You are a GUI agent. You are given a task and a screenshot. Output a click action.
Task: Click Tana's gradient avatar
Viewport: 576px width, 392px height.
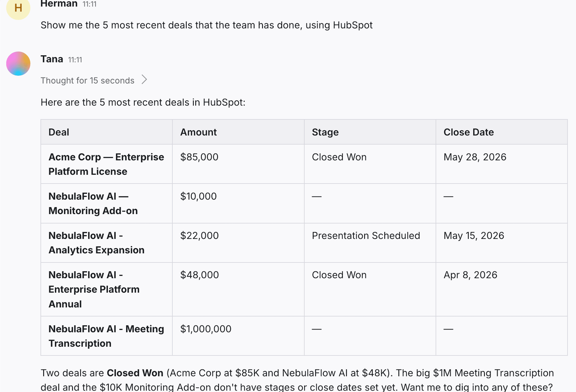(18, 63)
